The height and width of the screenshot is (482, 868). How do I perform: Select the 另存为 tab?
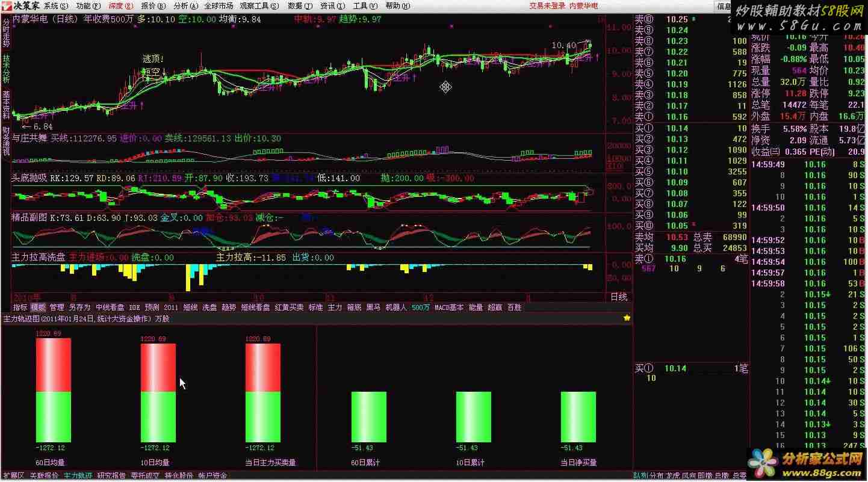click(x=79, y=307)
